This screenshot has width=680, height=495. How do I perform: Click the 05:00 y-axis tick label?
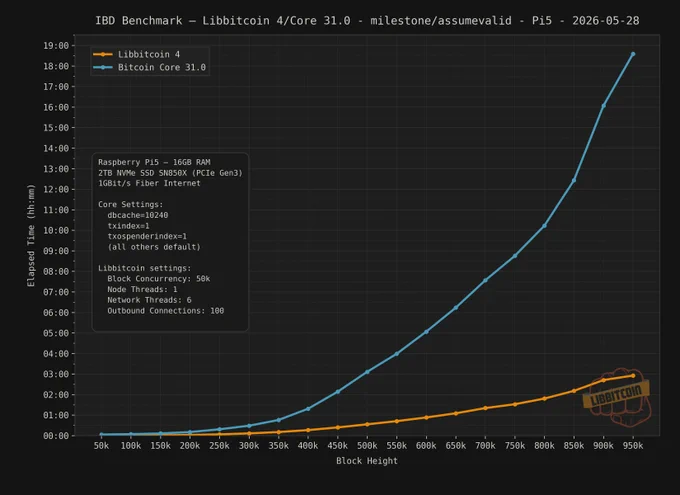click(x=56, y=333)
